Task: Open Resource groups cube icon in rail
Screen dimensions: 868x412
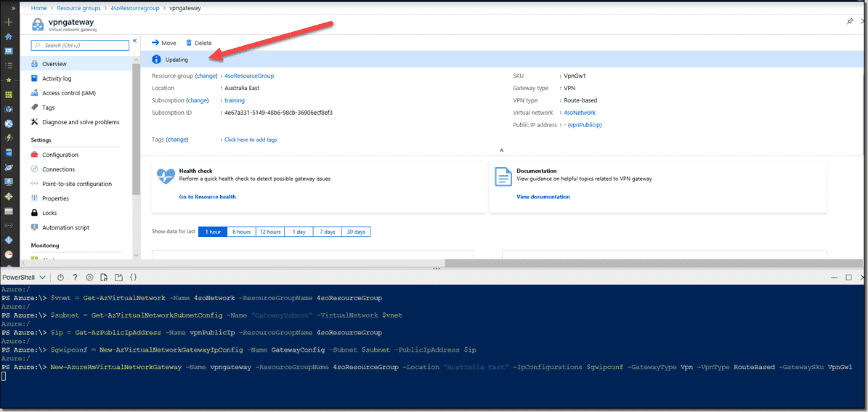Action: [8, 109]
